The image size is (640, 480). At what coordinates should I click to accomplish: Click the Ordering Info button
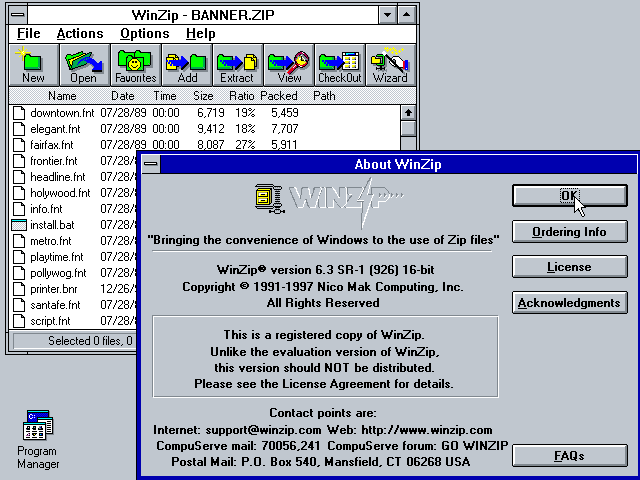tap(569, 231)
